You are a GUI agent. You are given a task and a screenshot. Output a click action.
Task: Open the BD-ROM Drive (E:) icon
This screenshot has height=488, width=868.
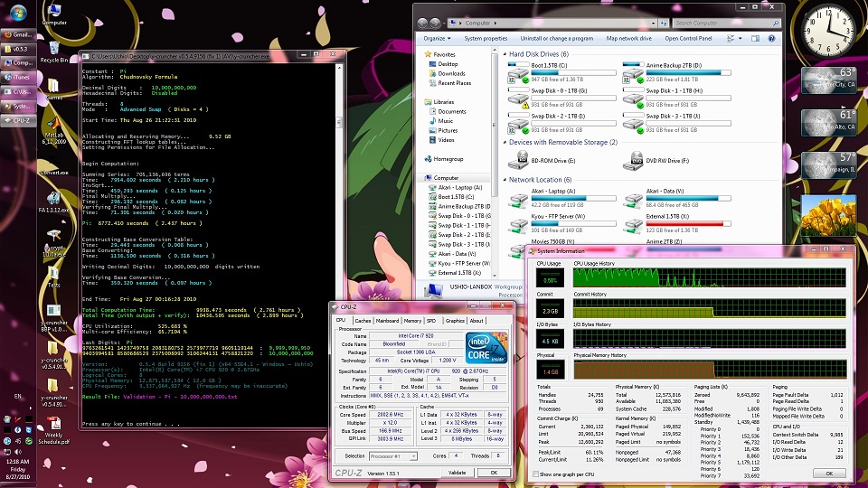click(519, 160)
